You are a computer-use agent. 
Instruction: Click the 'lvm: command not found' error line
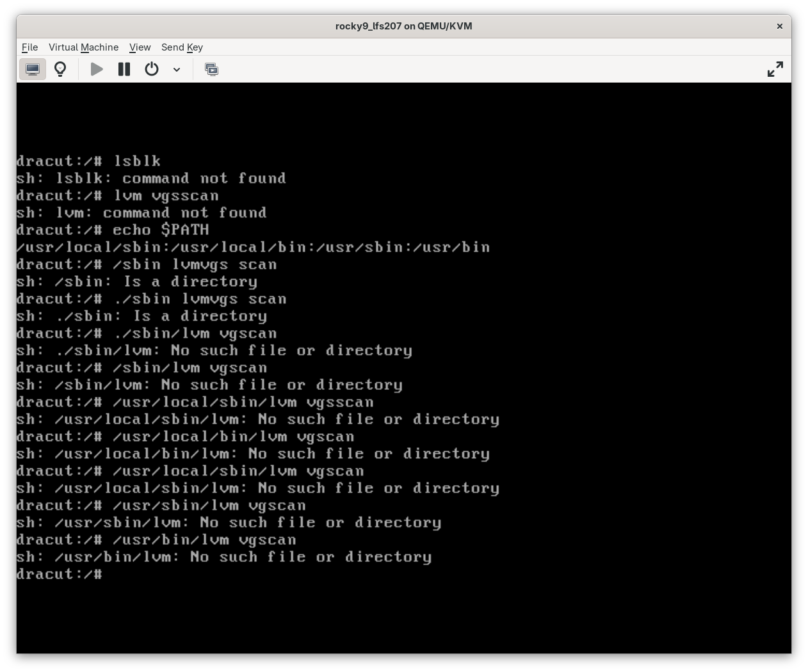(141, 212)
